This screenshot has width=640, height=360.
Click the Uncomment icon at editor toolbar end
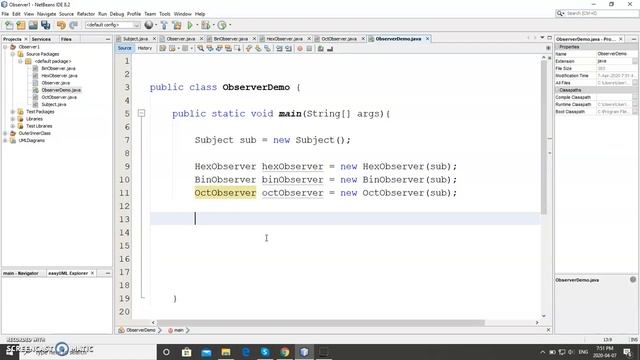[x=330, y=49]
